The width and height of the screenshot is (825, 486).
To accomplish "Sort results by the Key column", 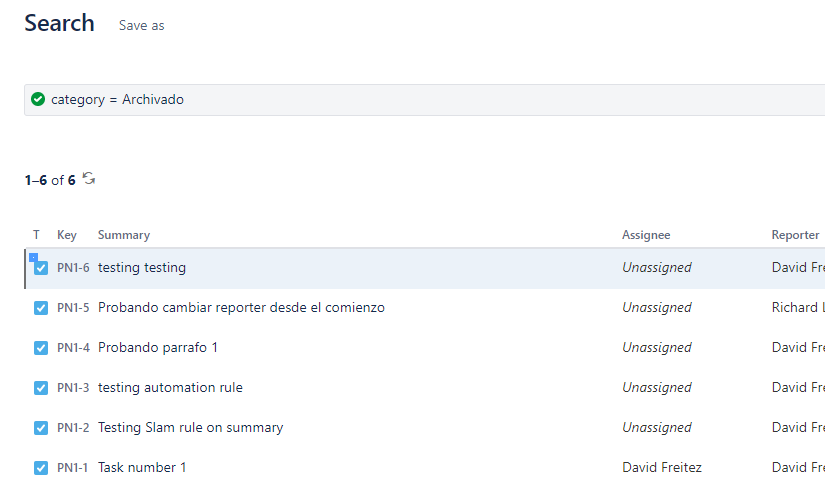I will point(67,235).
